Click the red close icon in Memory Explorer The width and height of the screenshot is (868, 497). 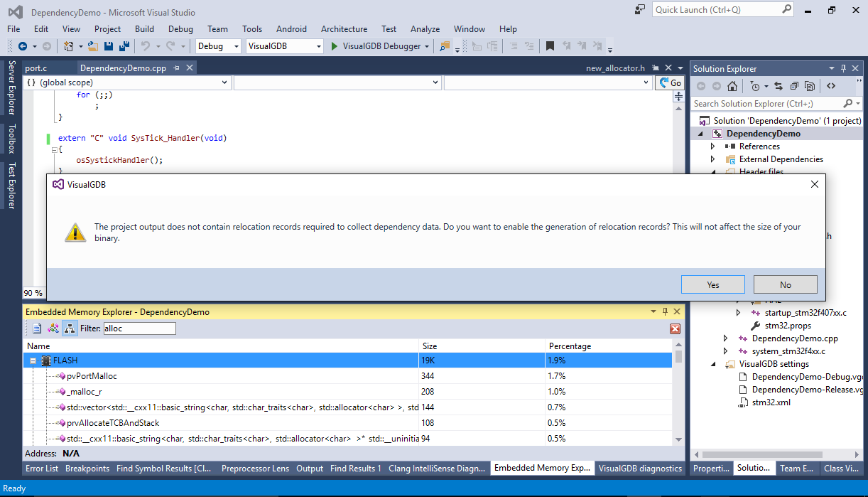[x=675, y=328]
